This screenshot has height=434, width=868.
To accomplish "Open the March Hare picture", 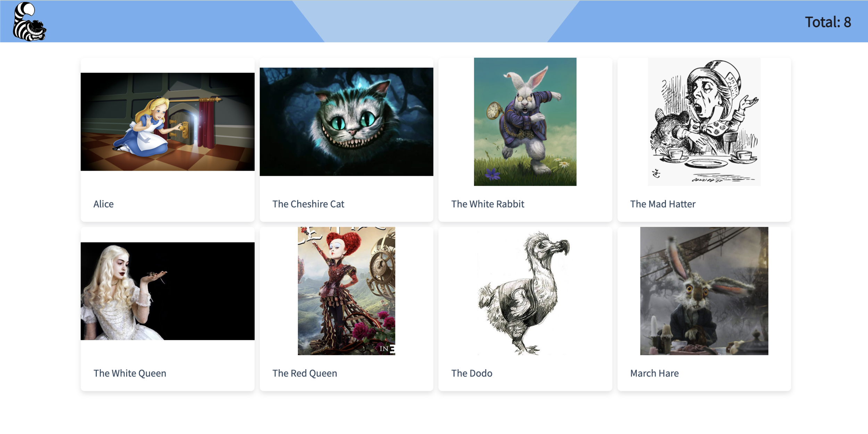I will 704,291.
